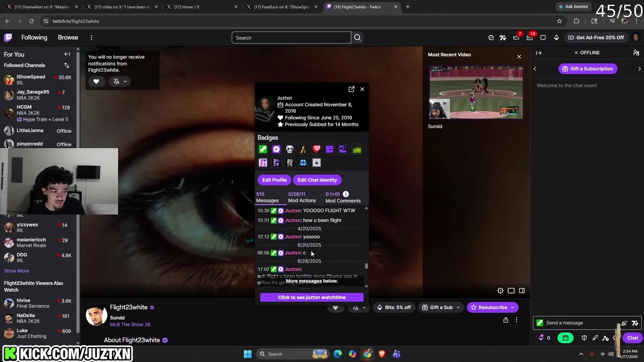Click the Edit Profile button

(274, 180)
